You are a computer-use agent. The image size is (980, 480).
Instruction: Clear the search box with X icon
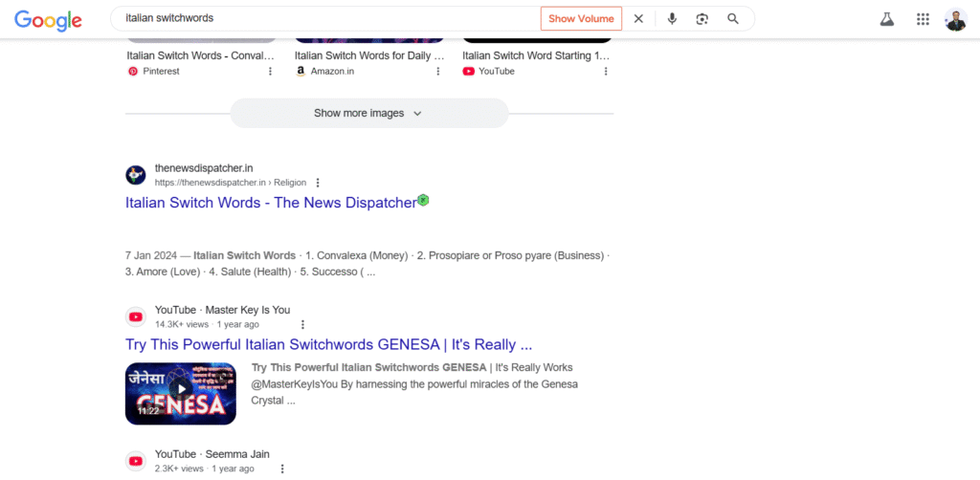[x=638, y=19]
